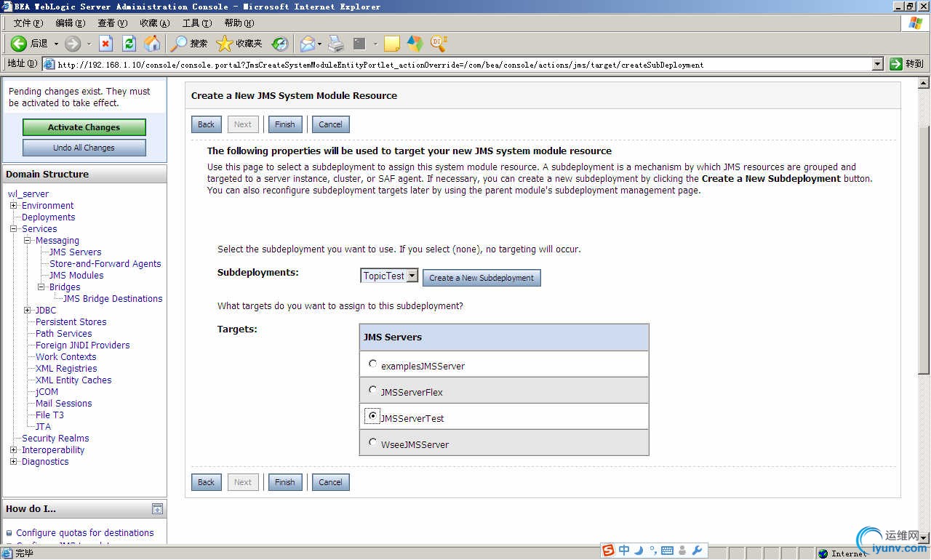
Task: Open the Search (搜索) toolbar icon
Action: pos(179,44)
